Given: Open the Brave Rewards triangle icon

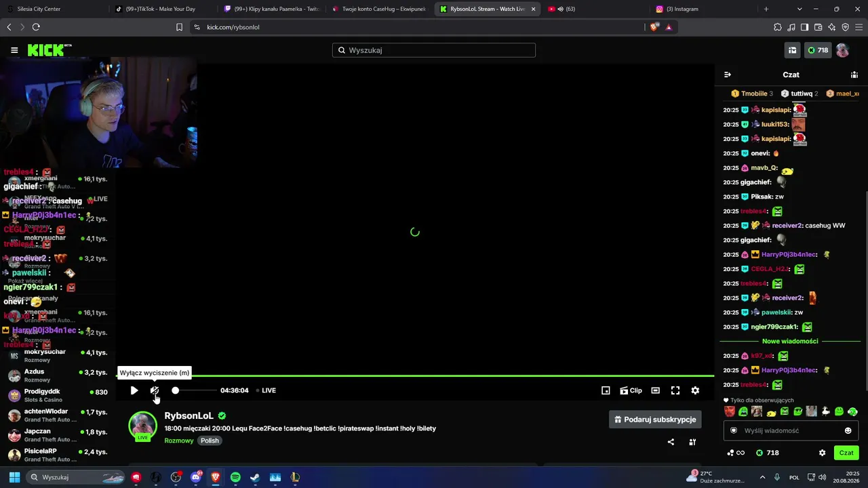Looking at the screenshot, I should (669, 27).
